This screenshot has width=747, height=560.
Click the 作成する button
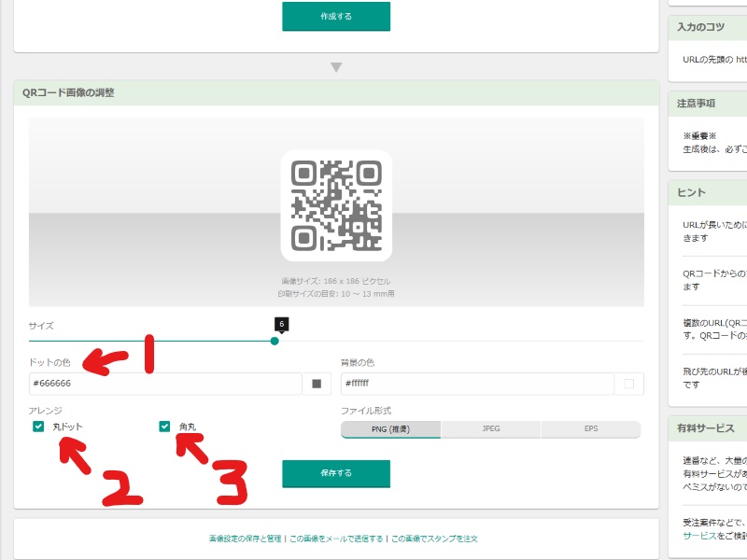point(336,16)
